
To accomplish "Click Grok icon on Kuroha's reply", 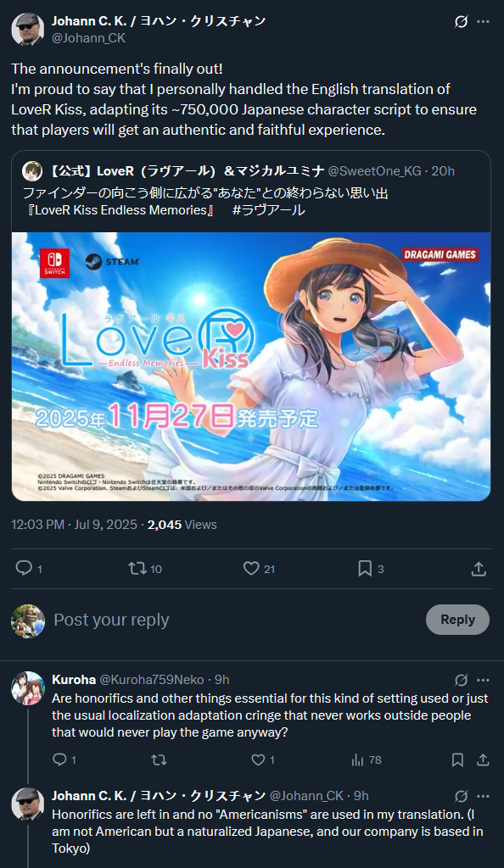I will 461,680.
